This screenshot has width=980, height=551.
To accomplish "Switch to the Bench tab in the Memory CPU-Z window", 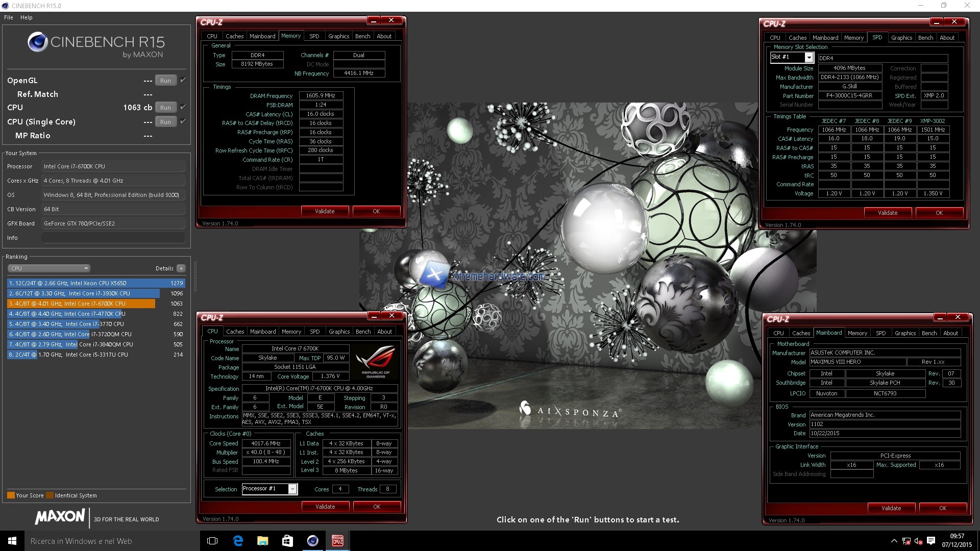I will tap(362, 36).
